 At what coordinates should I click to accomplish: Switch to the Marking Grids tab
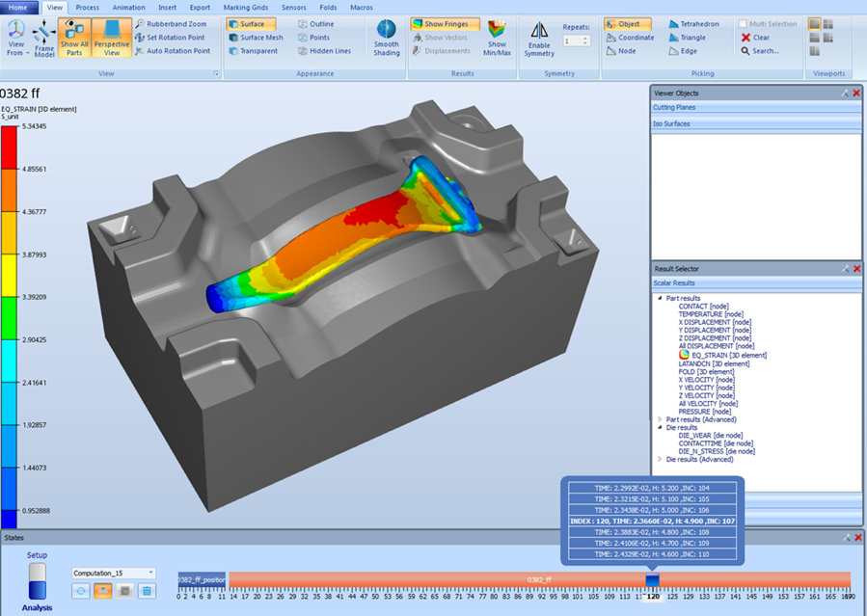(245, 7)
